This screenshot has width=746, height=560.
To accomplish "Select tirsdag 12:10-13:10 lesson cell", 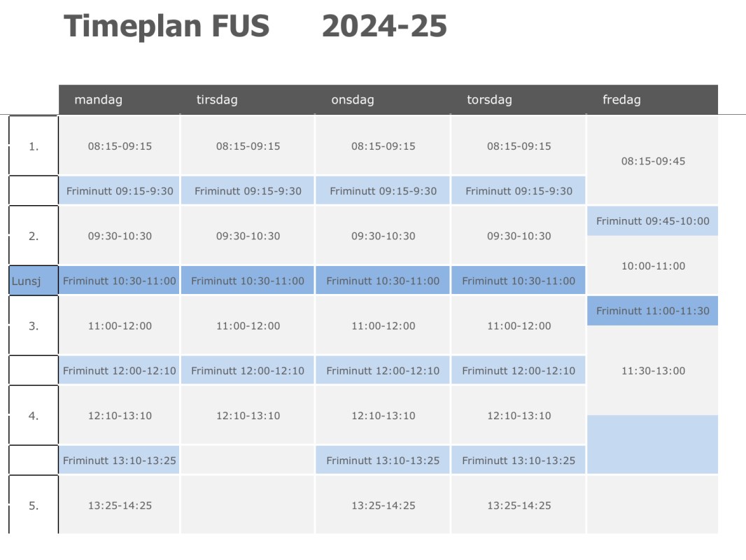I will coord(248,415).
